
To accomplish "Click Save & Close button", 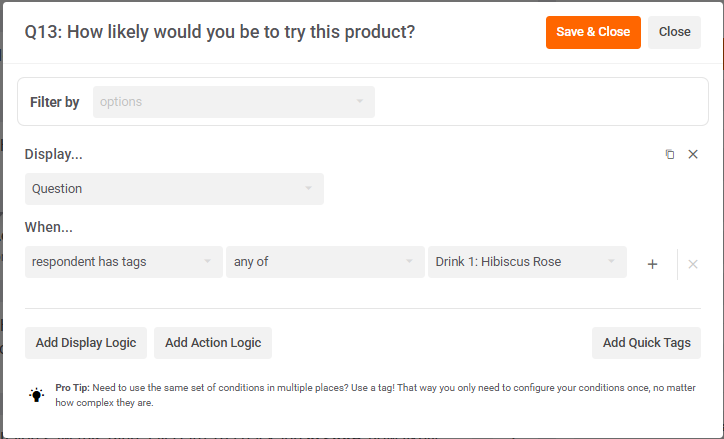I will pos(593,32).
